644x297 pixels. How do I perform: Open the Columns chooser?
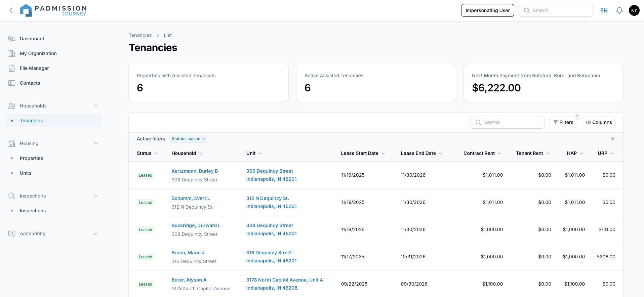point(599,122)
